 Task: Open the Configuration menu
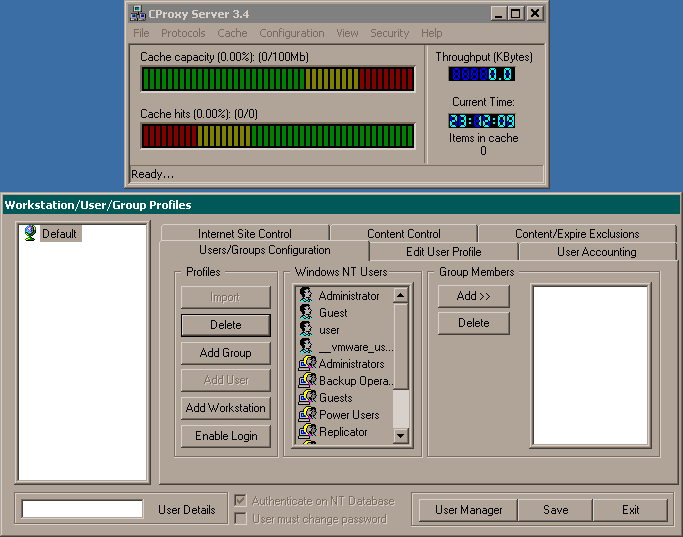point(292,33)
